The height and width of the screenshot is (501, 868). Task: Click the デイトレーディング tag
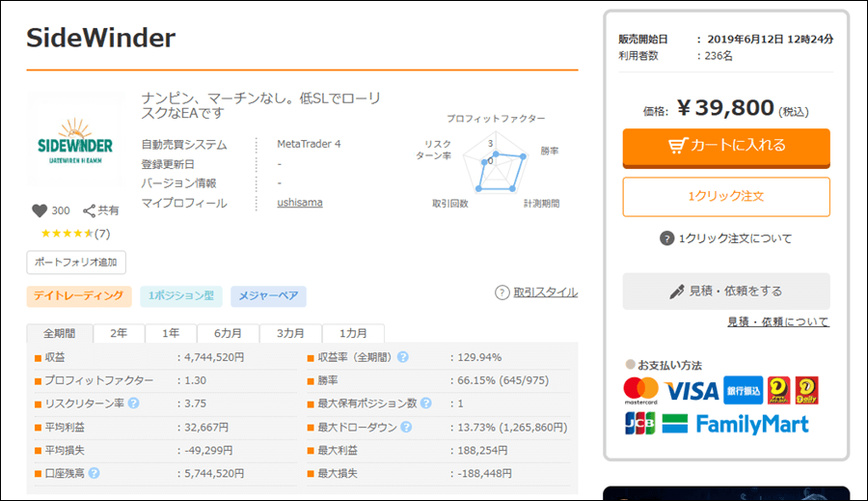(x=78, y=295)
